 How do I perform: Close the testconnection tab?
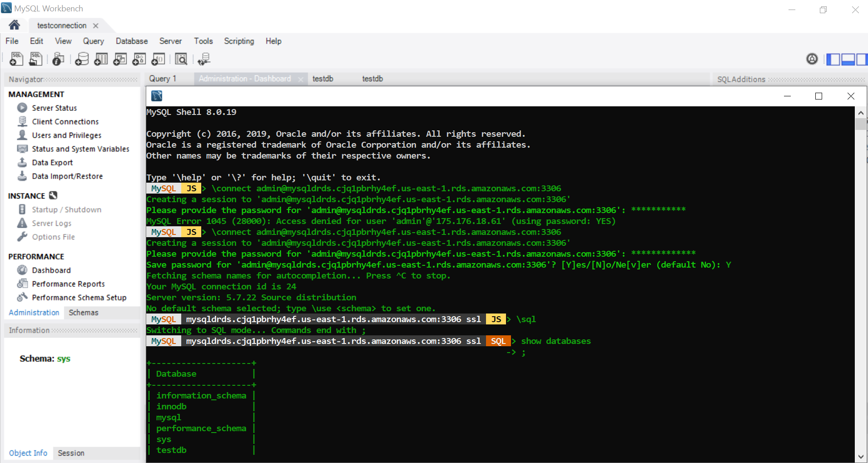pos(95,26)
